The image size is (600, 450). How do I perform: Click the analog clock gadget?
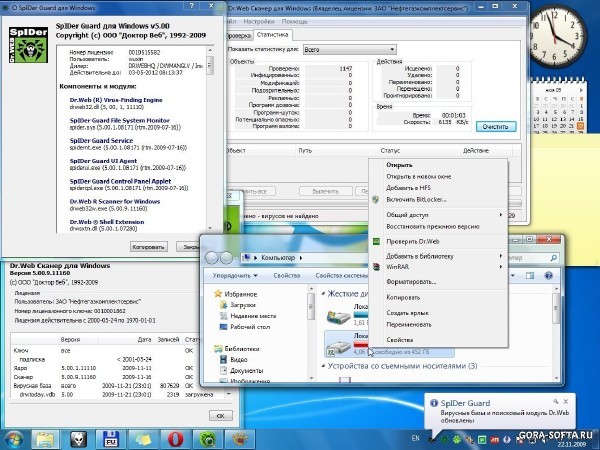pyautogui.click(x=558, y=38)
